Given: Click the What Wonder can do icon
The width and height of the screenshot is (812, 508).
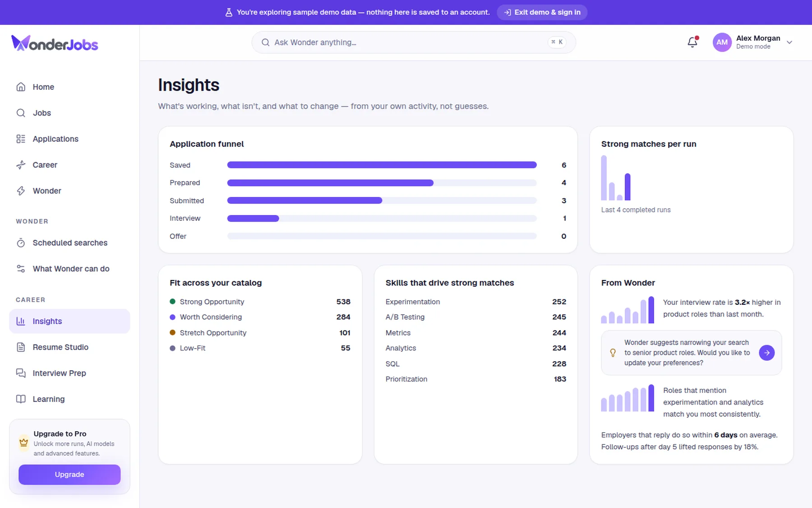Looking at the screenshot, I should point(21,269).
